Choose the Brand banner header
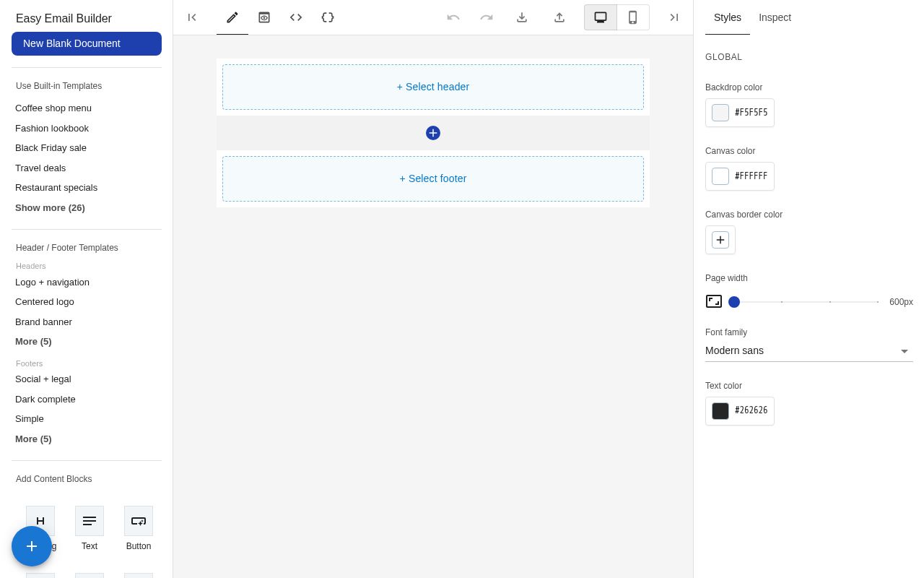The width and height of the screenshot is (924, 578). click(43, 322)
